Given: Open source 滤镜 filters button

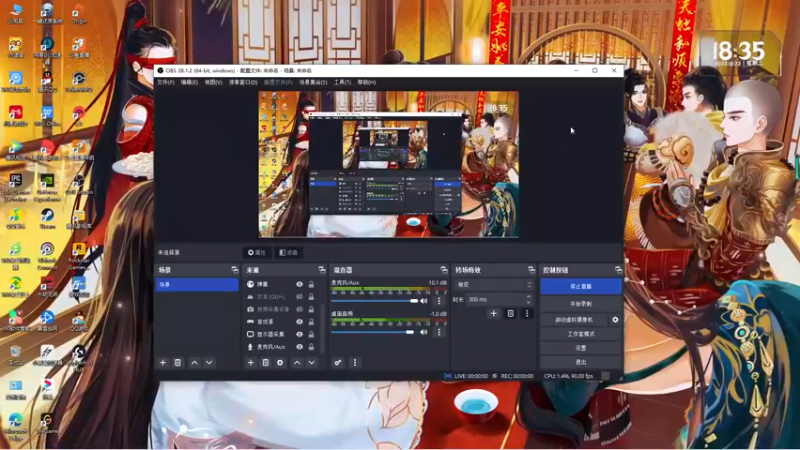Looking at the screenshot, I should point(288,253).
